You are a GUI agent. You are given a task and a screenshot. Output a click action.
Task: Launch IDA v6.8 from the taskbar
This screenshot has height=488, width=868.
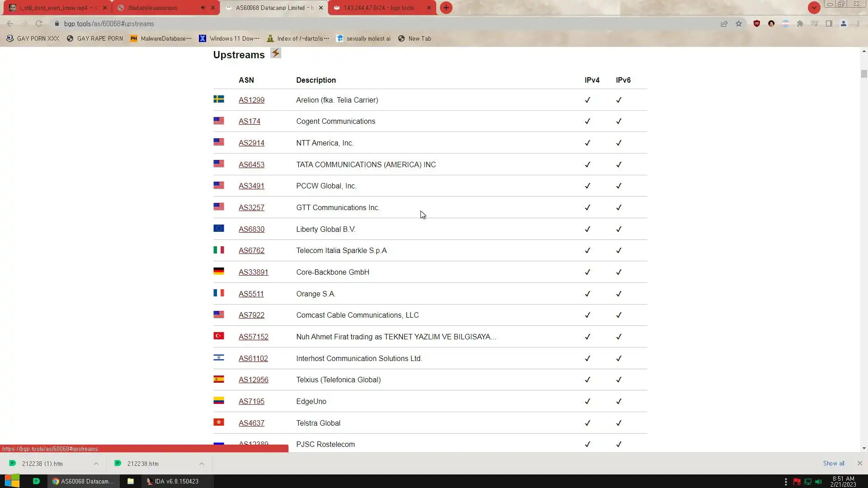click(172, 481)
